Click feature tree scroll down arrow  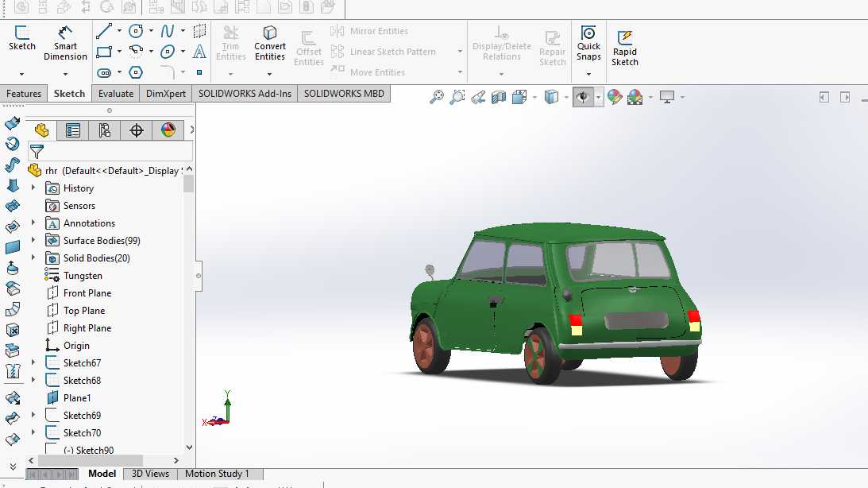pyautogui.click(x=189, y=447)
